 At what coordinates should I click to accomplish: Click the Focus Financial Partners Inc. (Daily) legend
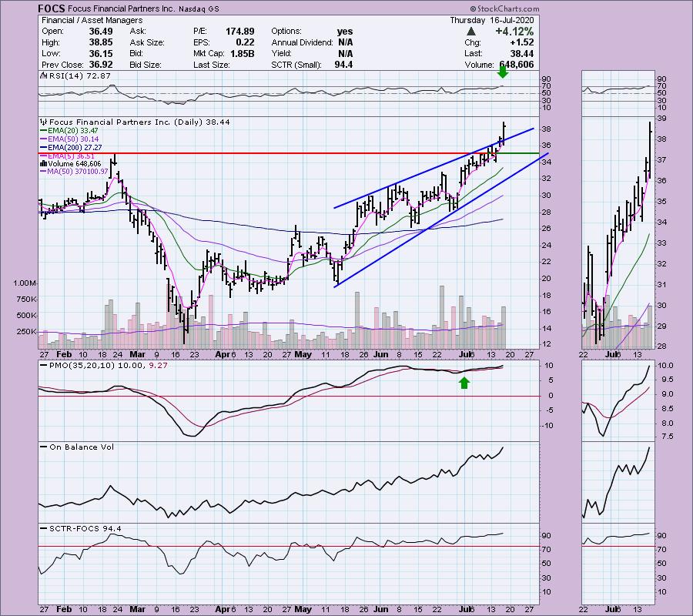pyautogui.click(x=139, y=122)
